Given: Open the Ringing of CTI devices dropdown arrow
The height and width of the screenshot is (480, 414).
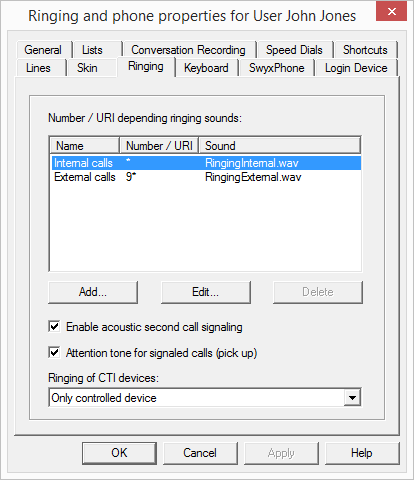Looking at the screenshot, I should pyautogui.click(x=352, y=397).
